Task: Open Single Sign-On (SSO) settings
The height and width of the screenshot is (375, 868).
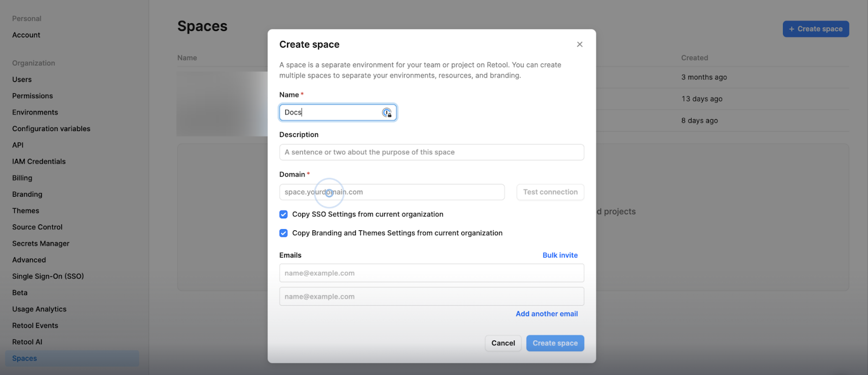Action: point(48,276)
